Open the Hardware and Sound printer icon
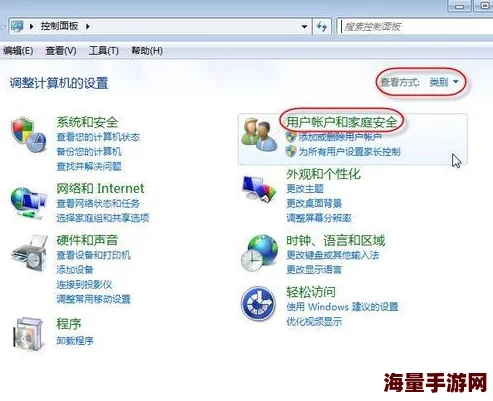Screen dimensions: 493x401 [x=29, y=253]
